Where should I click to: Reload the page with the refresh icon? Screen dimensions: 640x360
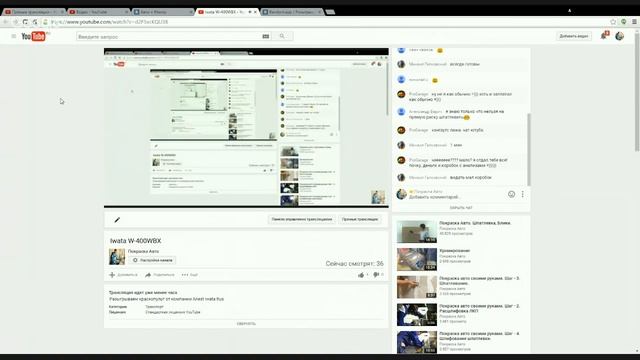click(25, 22)
